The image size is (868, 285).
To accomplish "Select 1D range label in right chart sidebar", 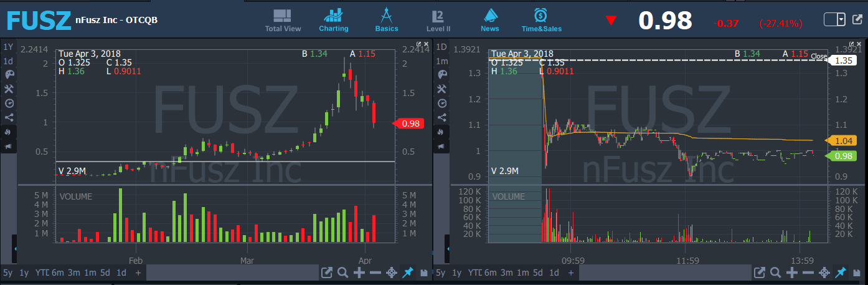I will point(442,47).
